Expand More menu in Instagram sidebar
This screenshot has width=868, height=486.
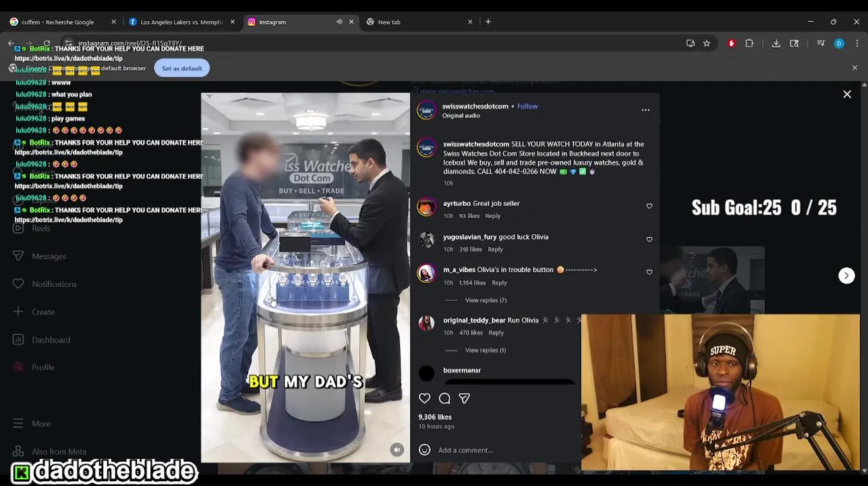(41, 424)
